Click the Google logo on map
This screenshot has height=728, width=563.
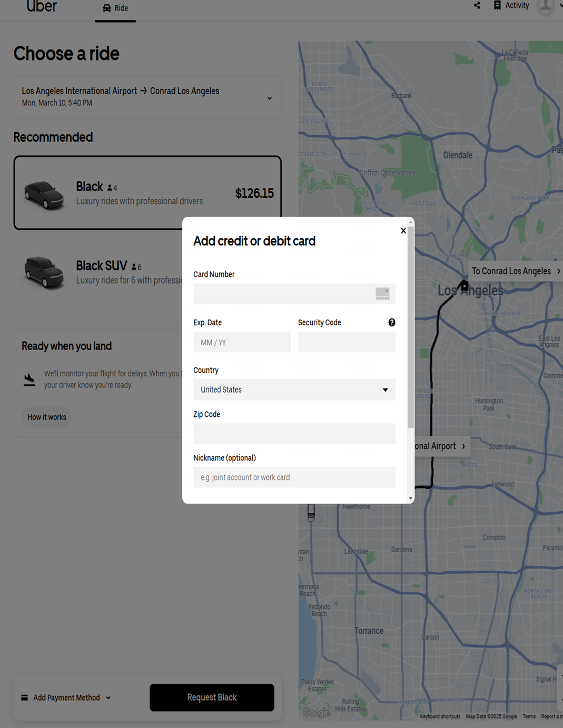click(x=316, y=713)
